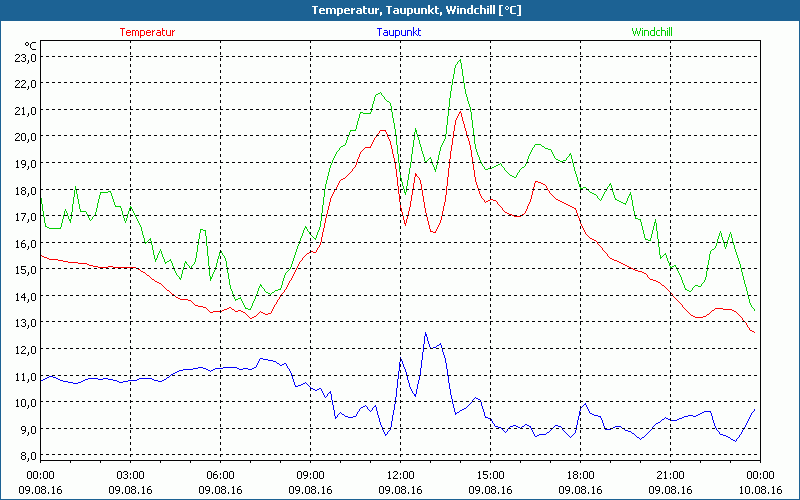The height and width of the screenshot is (500, 800).
Task: Click the green Windchill legend label
Action: (x=652, y=32)
